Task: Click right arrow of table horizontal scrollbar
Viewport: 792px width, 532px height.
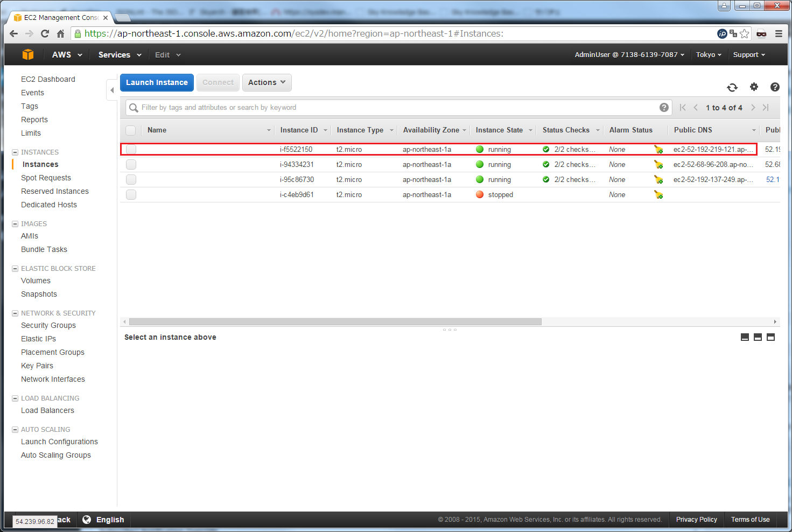Action: 775,321
